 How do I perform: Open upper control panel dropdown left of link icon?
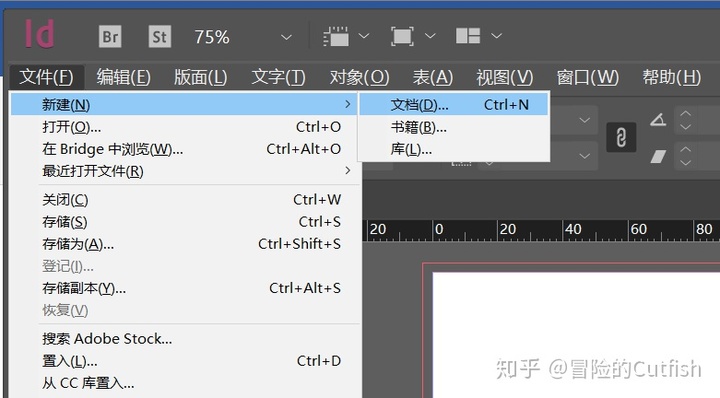pos(585,120)
